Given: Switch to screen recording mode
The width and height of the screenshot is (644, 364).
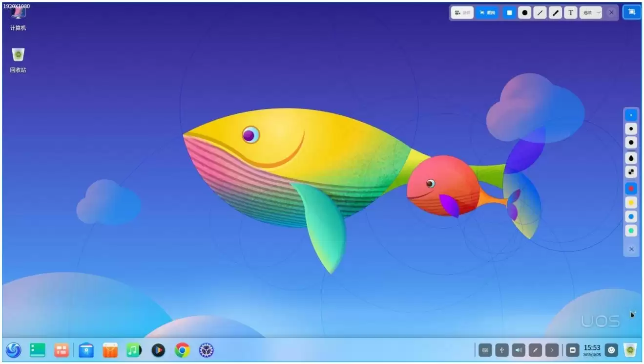Looking at the screenshot, I should [462, 13].
